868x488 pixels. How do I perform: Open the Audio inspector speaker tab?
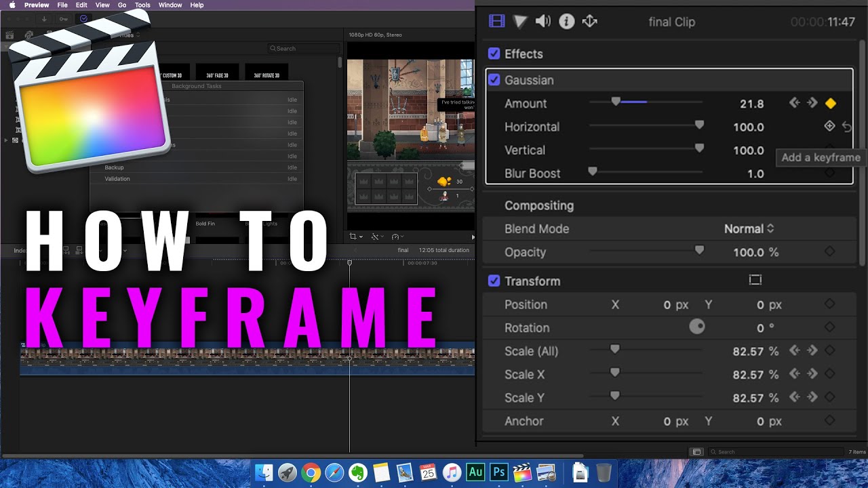(x=543, y=22)
